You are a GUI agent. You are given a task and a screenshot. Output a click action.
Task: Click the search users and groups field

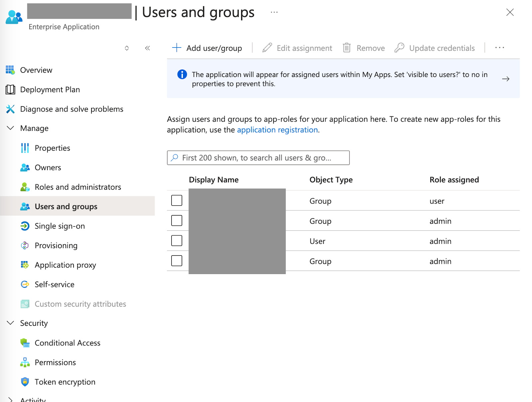tap(258, 157)
